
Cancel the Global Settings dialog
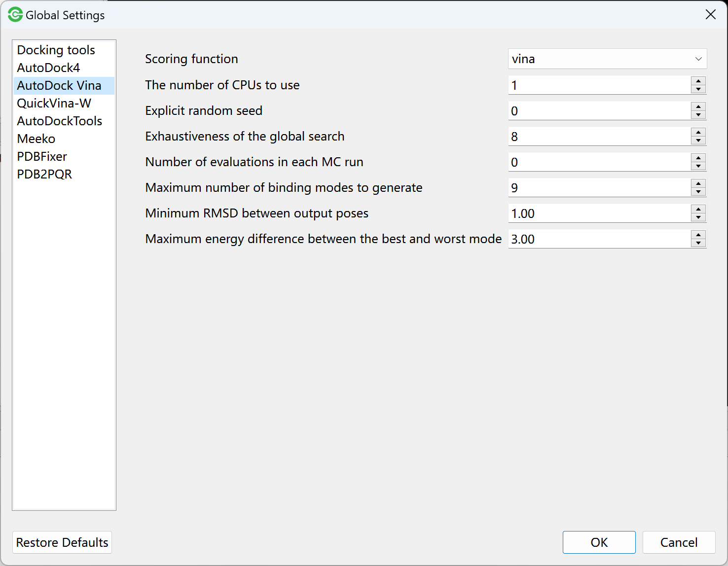679,542
